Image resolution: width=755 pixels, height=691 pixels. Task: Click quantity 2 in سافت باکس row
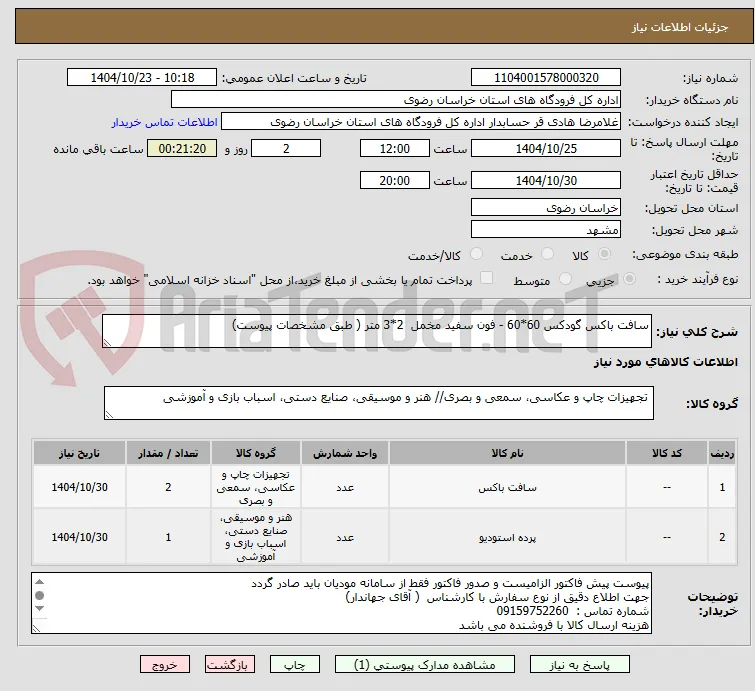pyautogui.click(x=168, y=487)
